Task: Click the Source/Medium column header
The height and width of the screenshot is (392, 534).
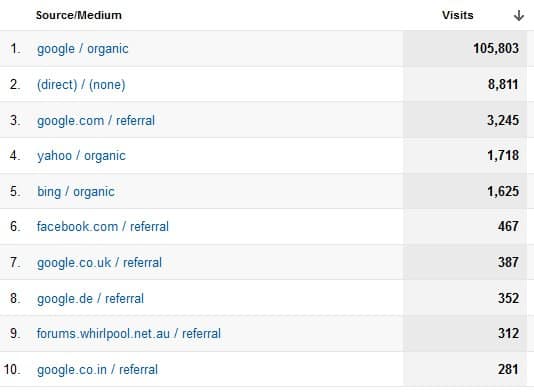Action: tap(79, 15)
